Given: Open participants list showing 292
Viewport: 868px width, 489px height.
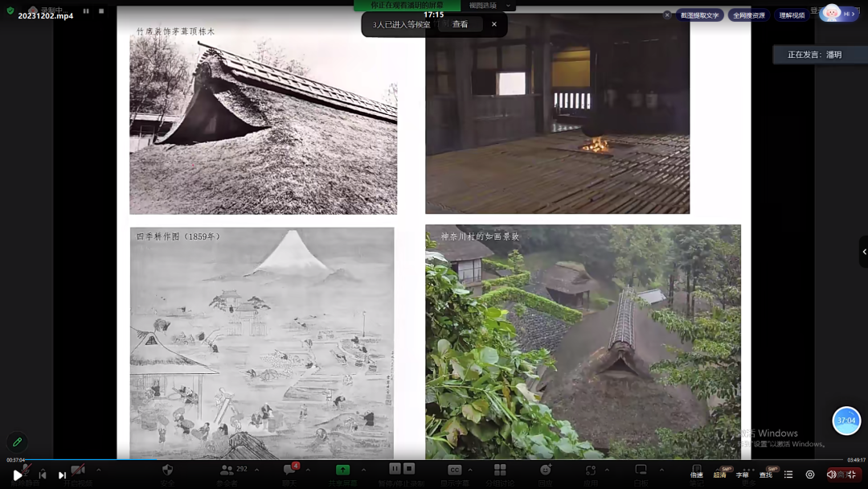Looking at the screenshot, I should [x=228, y=470].
